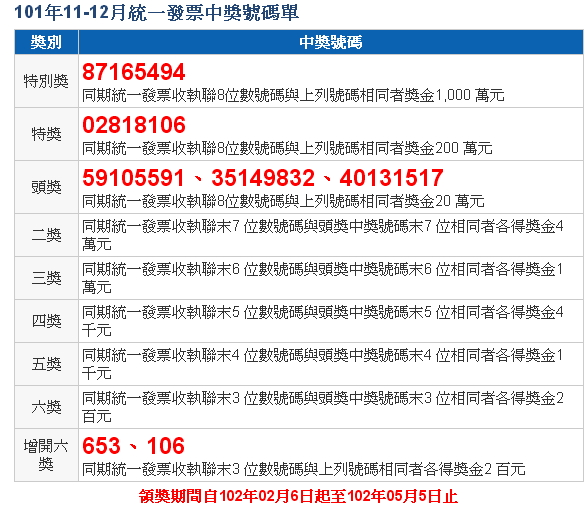Click the 200 萬元 prize description text
Screen dimensions: 587x509
pyautogui.click(x=287, y=148)
